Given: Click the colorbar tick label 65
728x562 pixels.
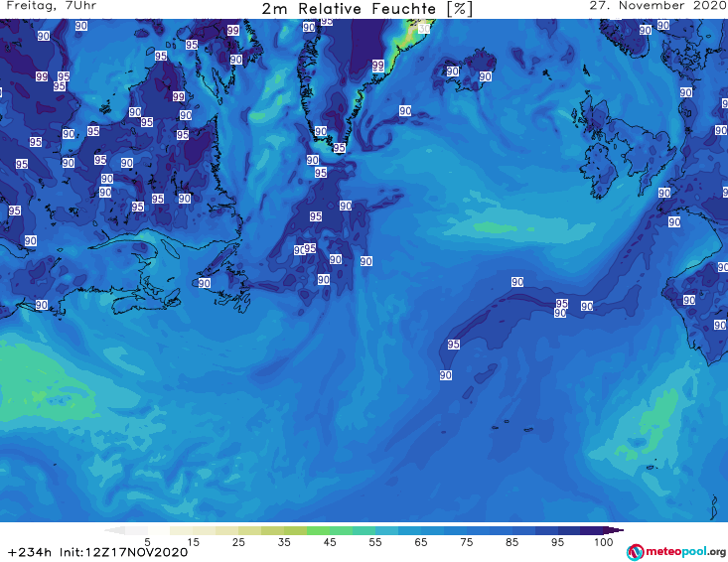Looking at the screenshot, I should [421, 542].
